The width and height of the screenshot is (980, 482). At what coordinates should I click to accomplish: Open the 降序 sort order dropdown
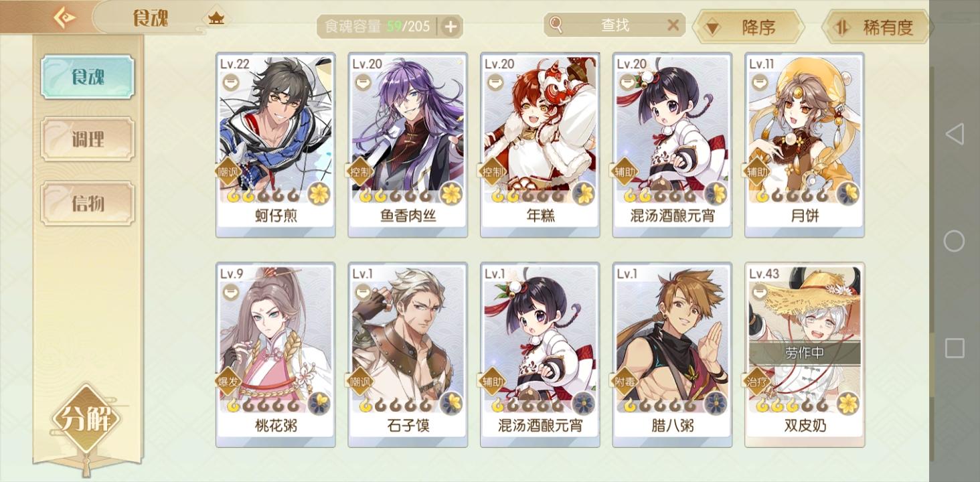pos(748,27)
